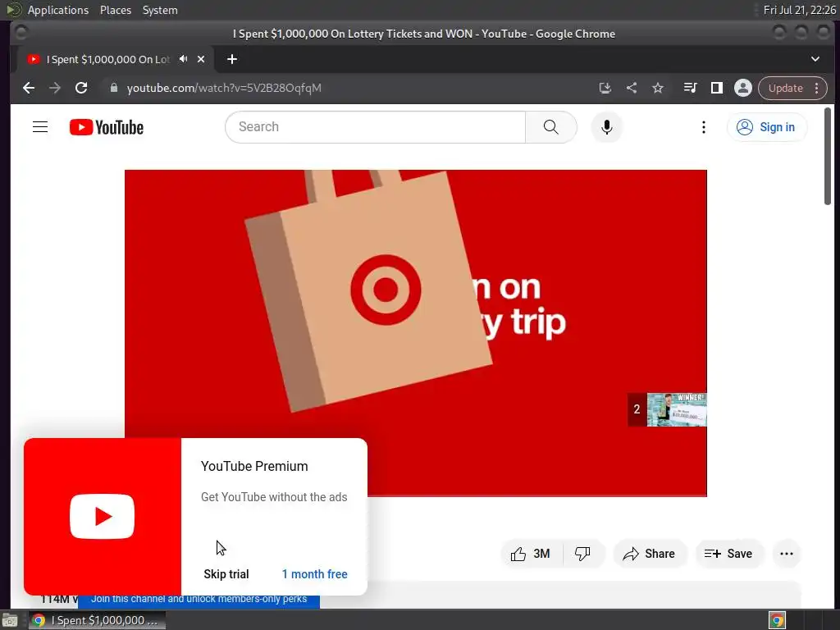The width and height of the screenshot is (840, 630).
Task: Open more actions ellipsis below video
Action: coord(787,554)
